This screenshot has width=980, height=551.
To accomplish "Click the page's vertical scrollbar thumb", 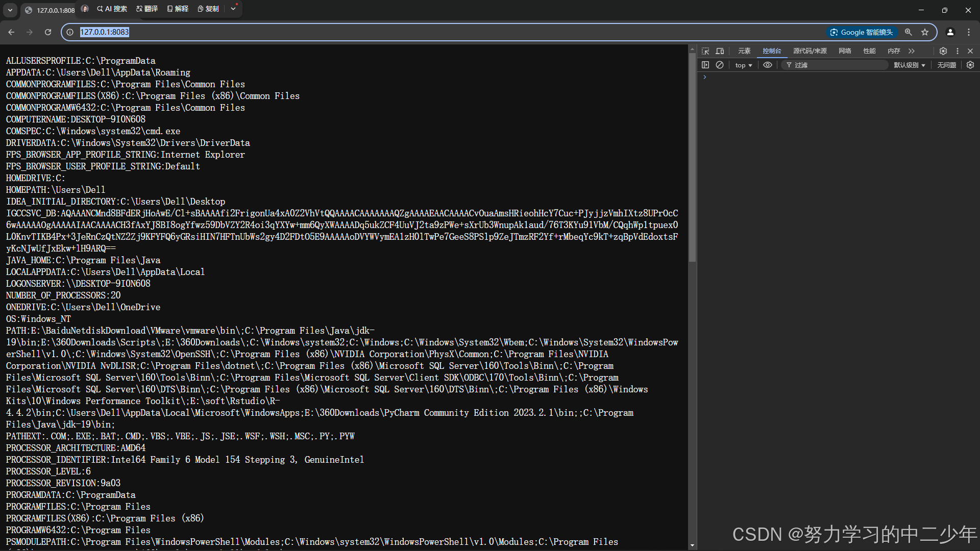I will [x=692, y=158].
